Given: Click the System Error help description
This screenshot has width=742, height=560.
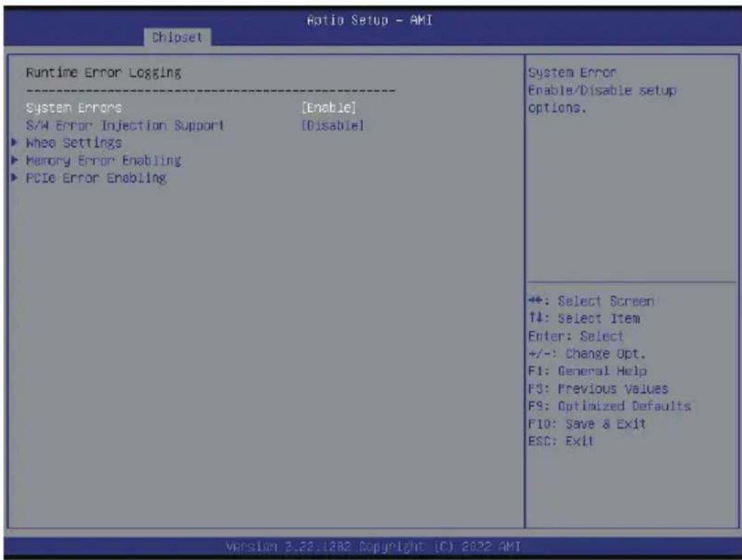Looking at the screenshot, I should pyautogui.click(x=602, y=90).
